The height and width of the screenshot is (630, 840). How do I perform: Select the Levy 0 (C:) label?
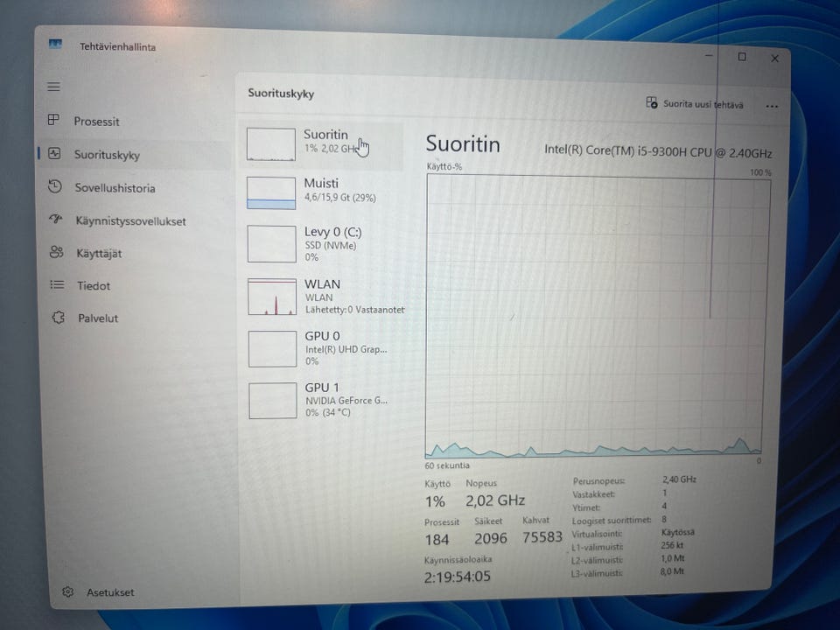(x=332, y=232)
